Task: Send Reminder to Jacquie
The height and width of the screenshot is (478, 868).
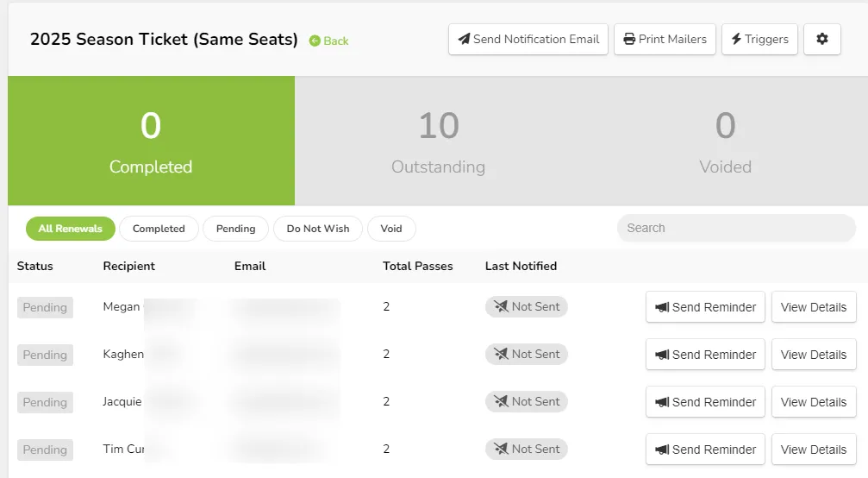Action: (x=705, y=402)
